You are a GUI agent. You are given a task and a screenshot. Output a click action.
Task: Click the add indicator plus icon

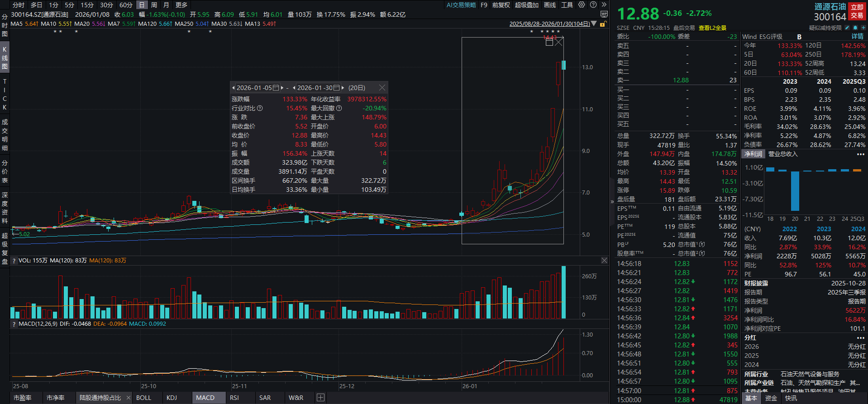(x=320, y=398)
